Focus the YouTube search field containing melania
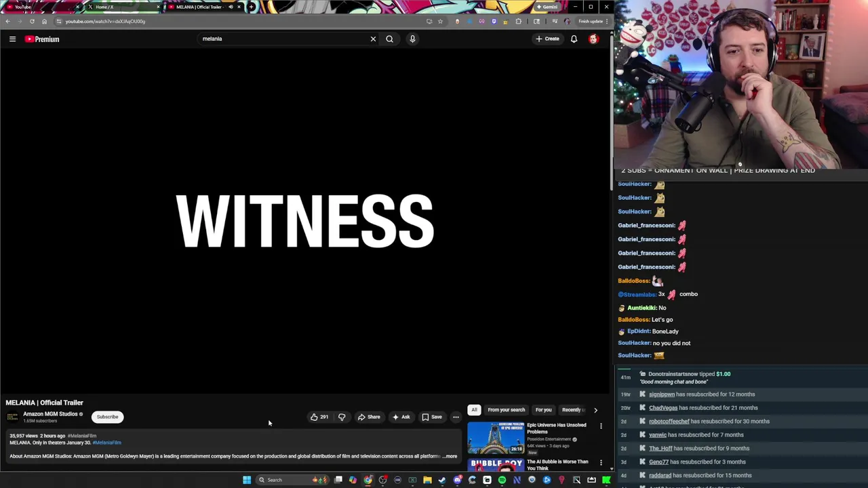This screenshot has width=868, height=488. (x=281, y=39)
